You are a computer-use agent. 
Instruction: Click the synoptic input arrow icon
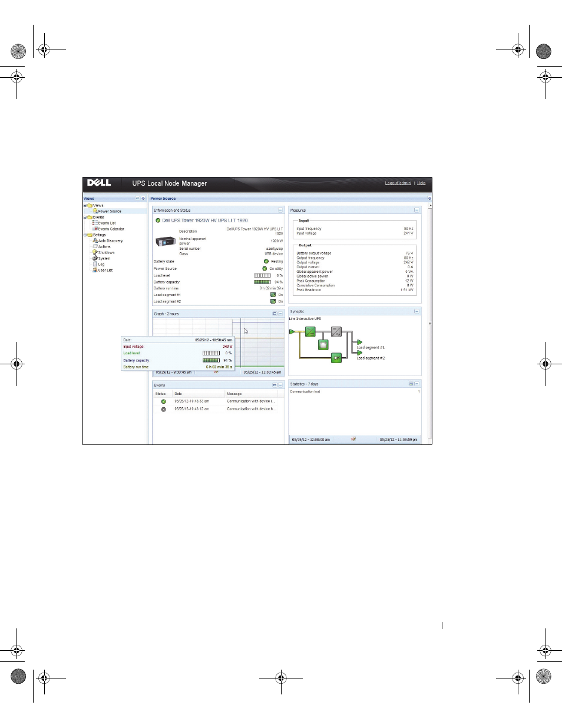[x=292, y=332]
